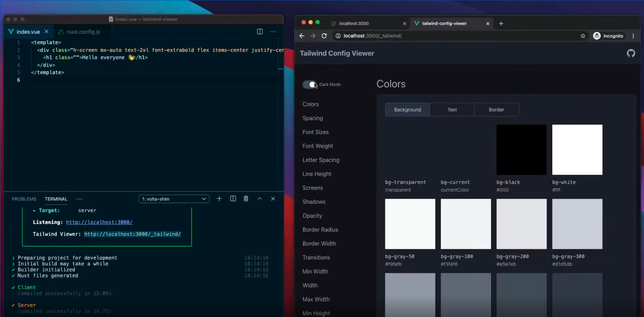The height and width of the screenshot is (317, 644).
Task: Open Width section in sidebar
Action: tap(310, 285)
